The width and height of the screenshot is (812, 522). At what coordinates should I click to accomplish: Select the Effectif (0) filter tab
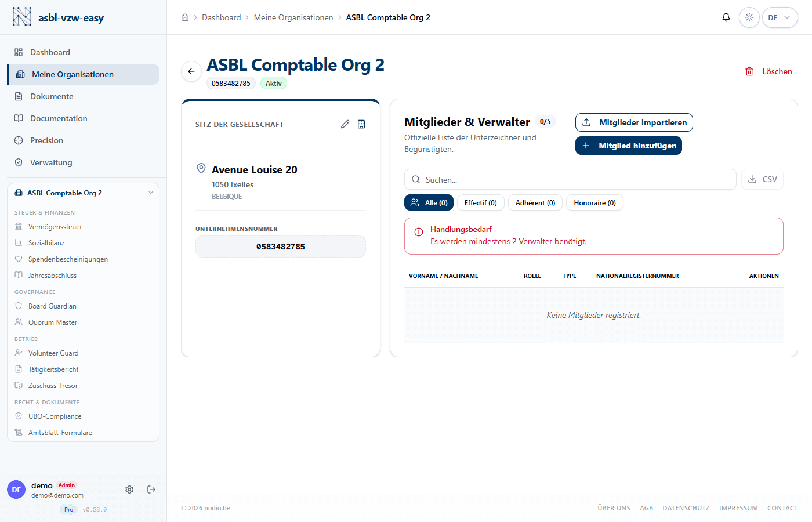[x=480, y=202]
